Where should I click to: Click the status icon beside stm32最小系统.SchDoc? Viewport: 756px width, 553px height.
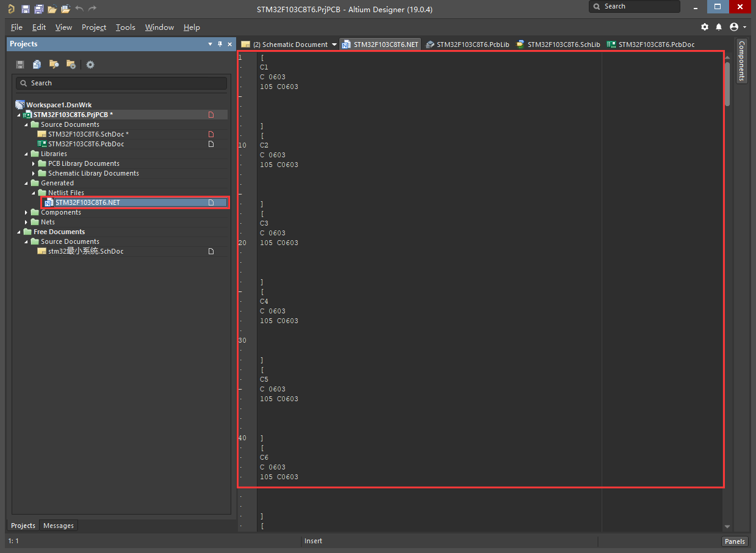click(211, 251)
